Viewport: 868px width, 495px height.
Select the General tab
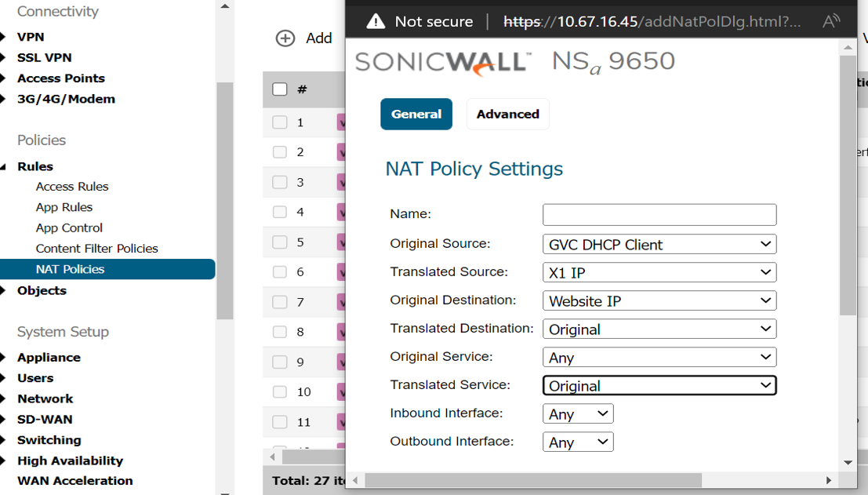click(x=416, y=114)
